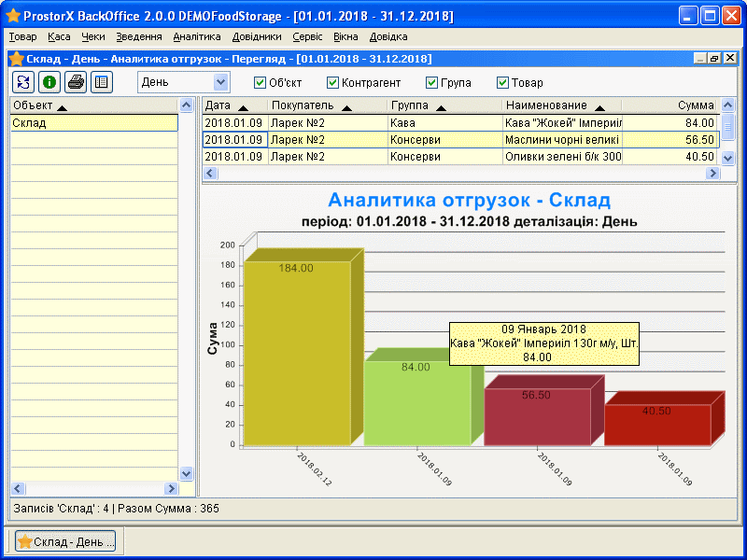
Task: Sort by Покупатель column header
Action: pyautogui.click(x=327, y=106)
